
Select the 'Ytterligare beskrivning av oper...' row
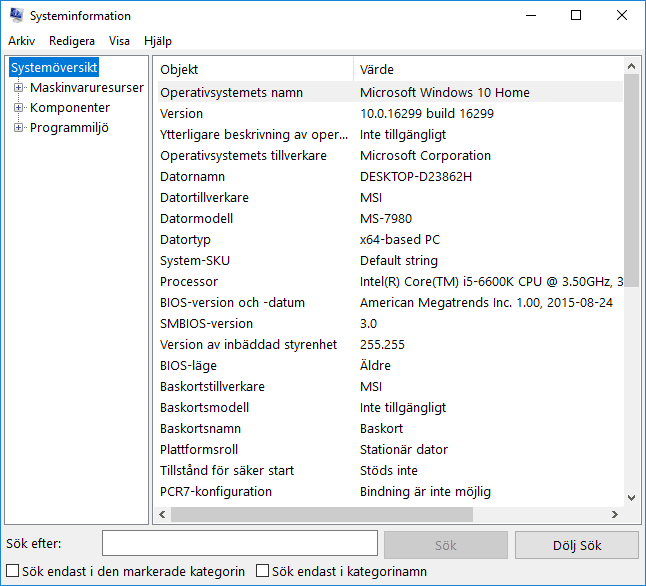390,134
